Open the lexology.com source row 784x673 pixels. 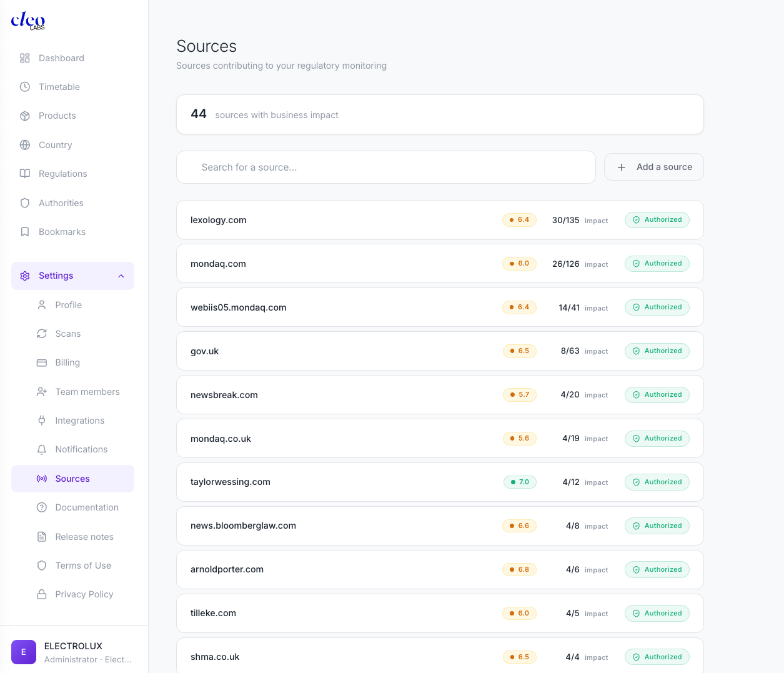[x=440, y=220]
